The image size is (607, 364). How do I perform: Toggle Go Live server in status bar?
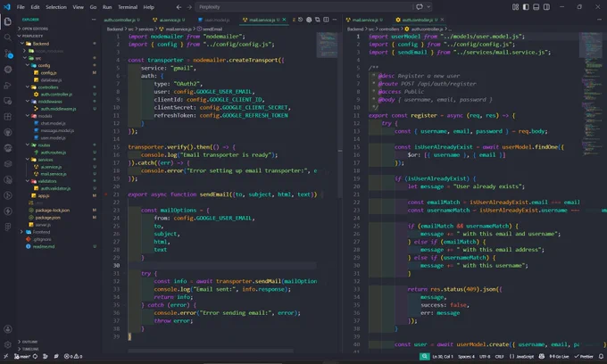(x=559, y=356)
